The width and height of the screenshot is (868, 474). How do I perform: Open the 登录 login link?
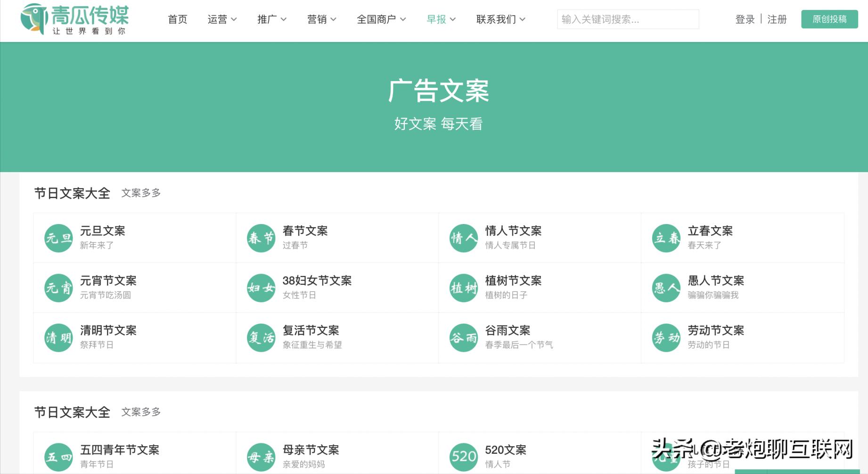point(745,20)
